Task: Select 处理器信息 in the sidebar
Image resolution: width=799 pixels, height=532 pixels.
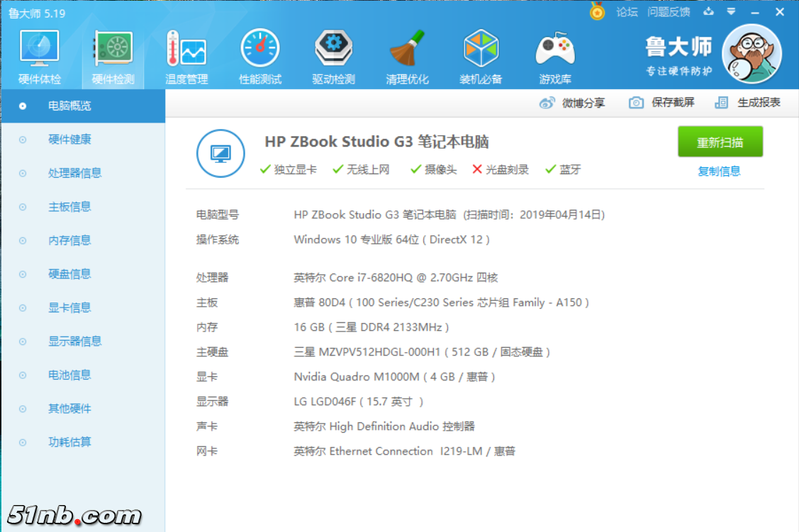Action: (74, 173)
